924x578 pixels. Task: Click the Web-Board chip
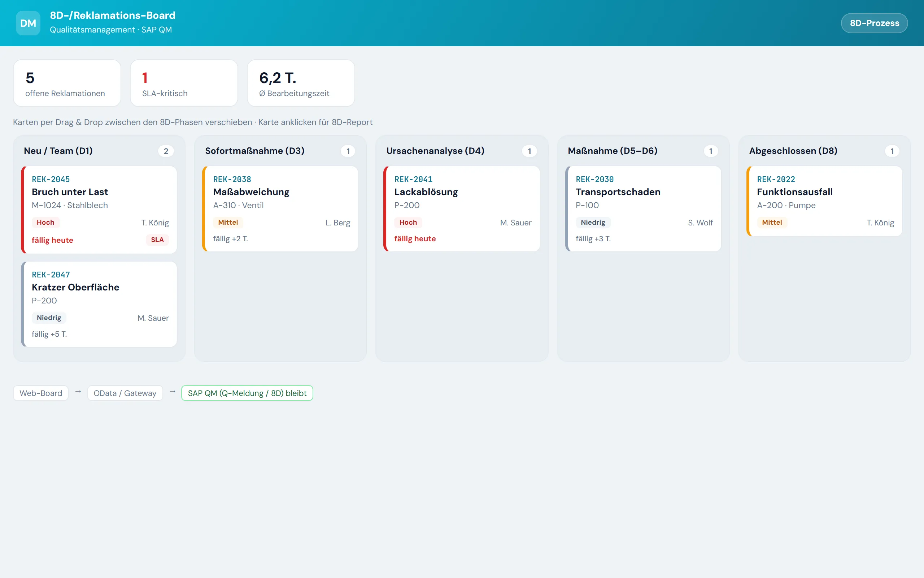[41, 393]
